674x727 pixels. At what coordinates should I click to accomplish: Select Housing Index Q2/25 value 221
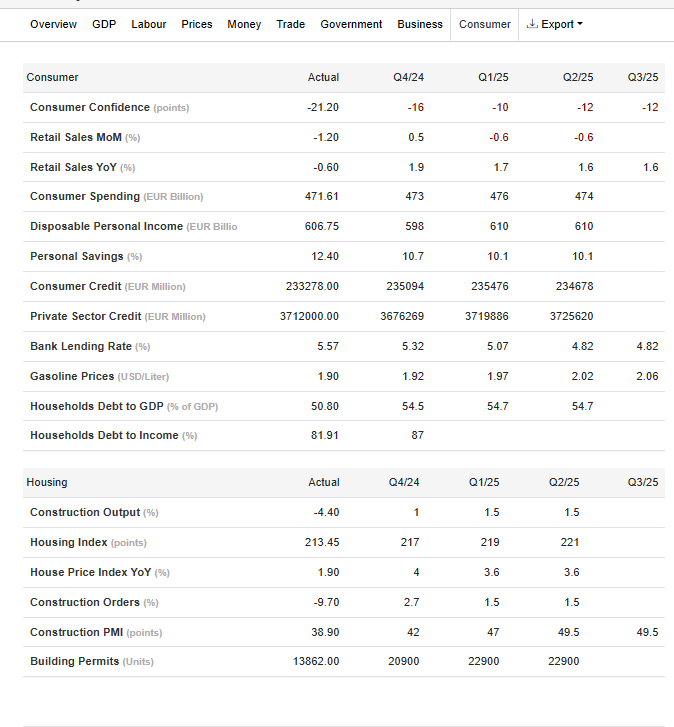pos(570,542)
